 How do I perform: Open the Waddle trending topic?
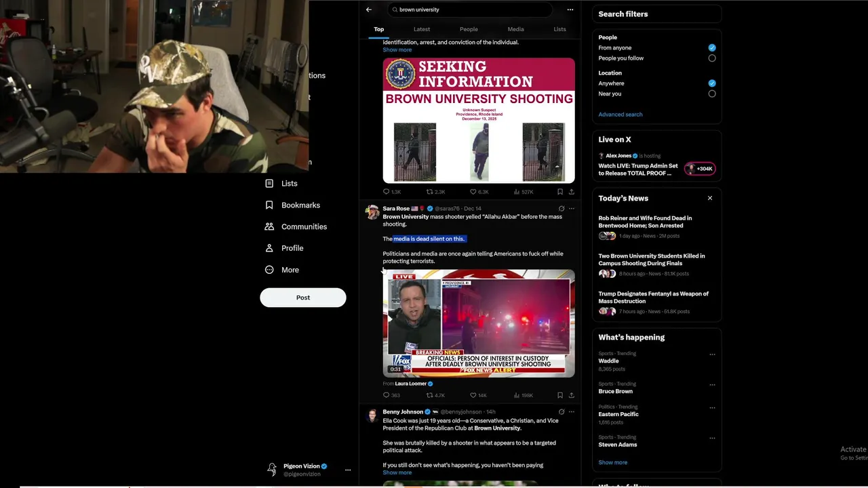tap(608, 361)
